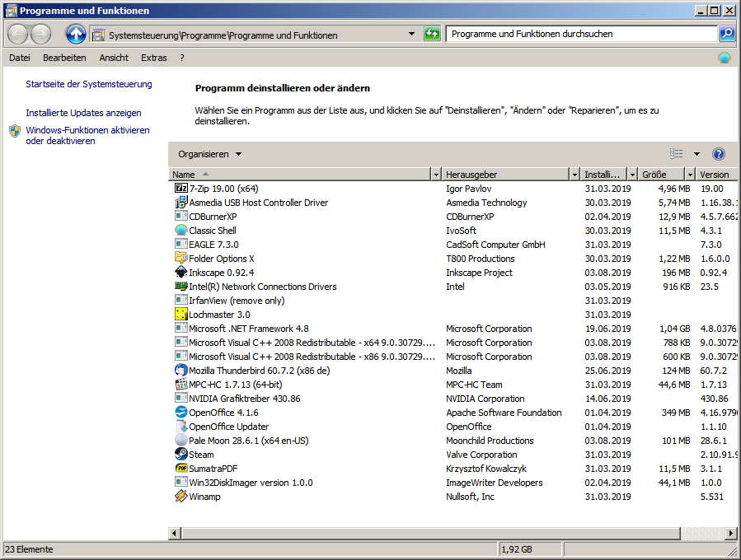
Task: Click the Mozilla Thunderbird icon
Action: [181, 371]
